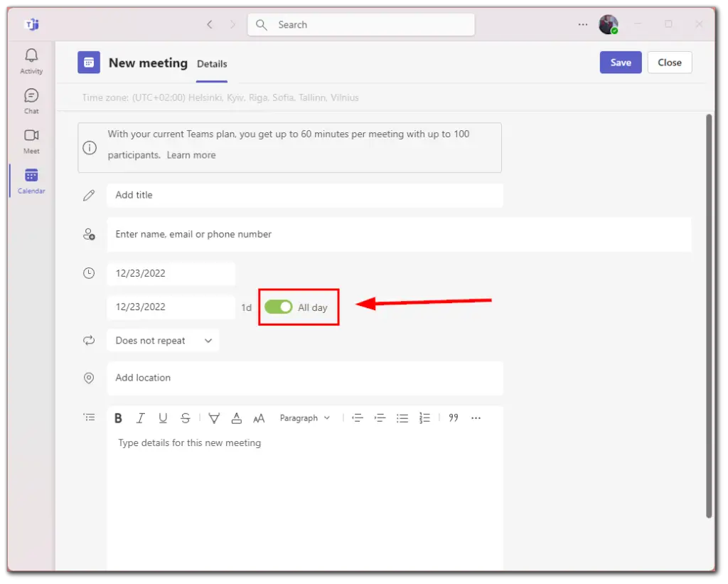The image size is (728, 584).
Task: Open the Activity panel in the sidebar
Action: [x=31, y=61]
